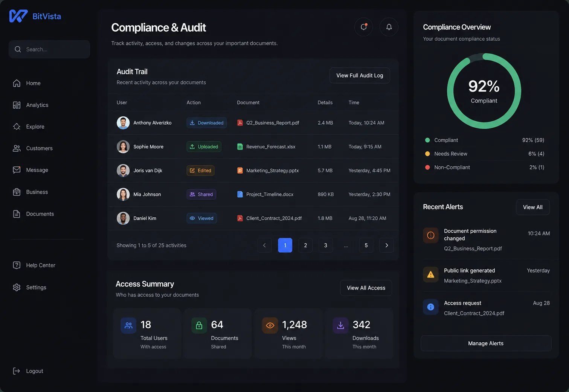Click the Explore compass icon
This screenshot has height=392, width=569.
(x=17, y=127)
